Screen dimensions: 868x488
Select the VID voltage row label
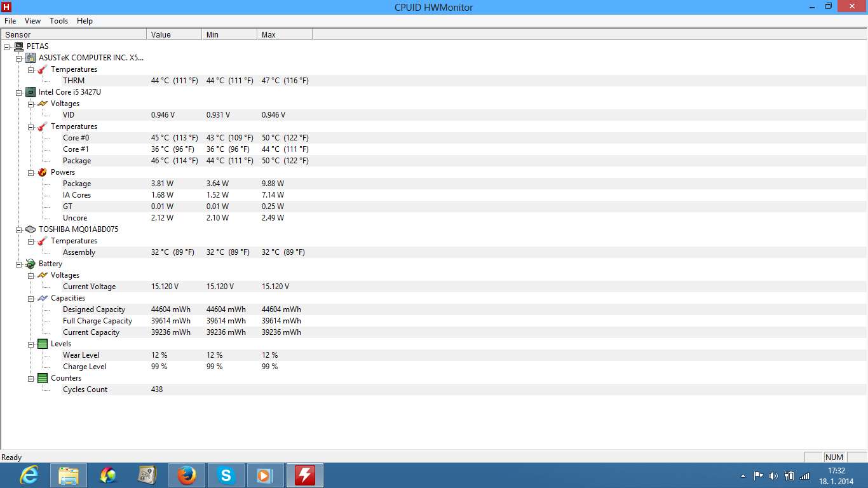[69, 115]
